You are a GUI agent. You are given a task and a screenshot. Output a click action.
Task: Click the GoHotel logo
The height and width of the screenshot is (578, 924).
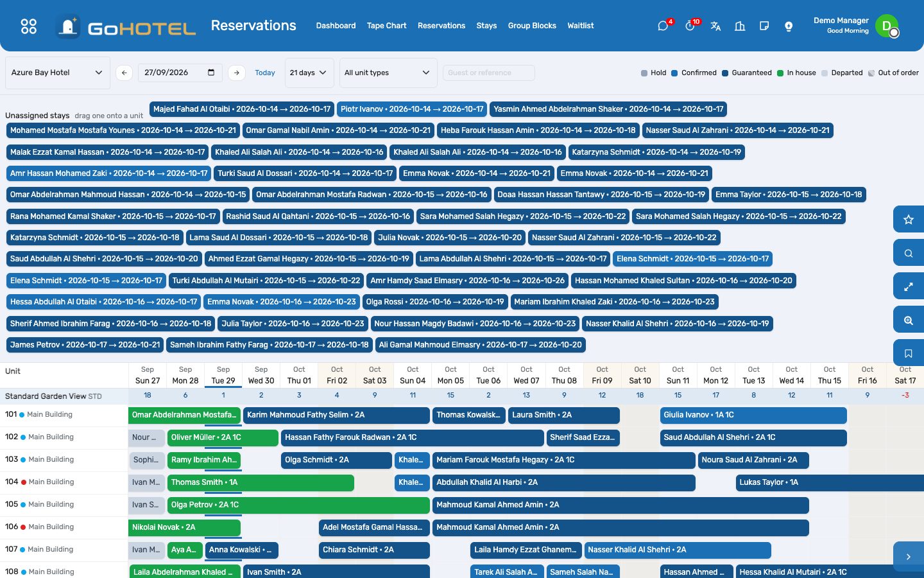tap(126, 27)
